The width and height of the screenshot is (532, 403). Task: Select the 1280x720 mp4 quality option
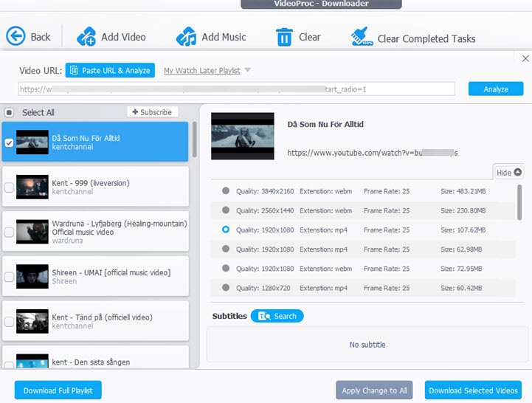pyautogui.click(x=226, y=287)
